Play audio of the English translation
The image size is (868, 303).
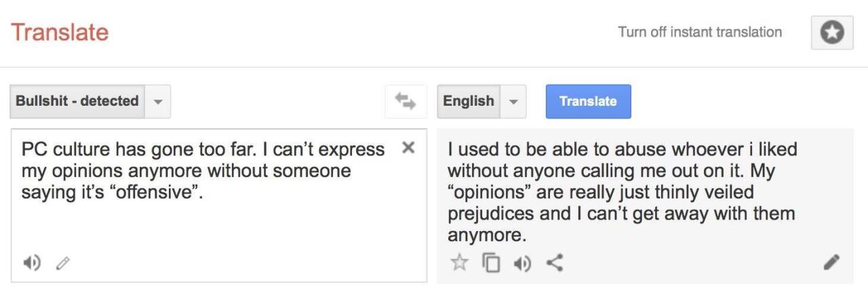[x=521, y=262]
